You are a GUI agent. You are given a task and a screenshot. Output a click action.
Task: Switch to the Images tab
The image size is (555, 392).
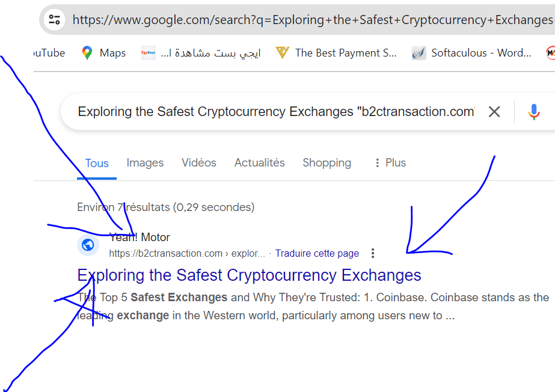point(145,163)
